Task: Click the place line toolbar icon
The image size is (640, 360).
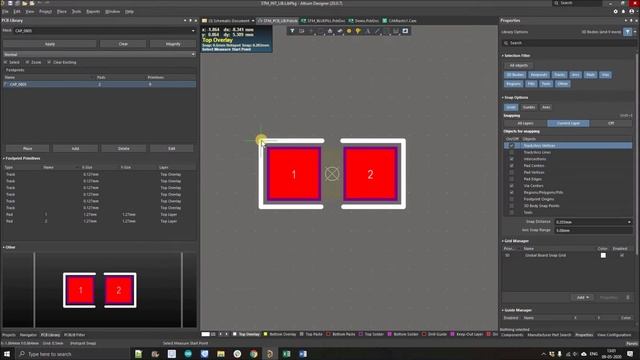Action: [377, 31]
